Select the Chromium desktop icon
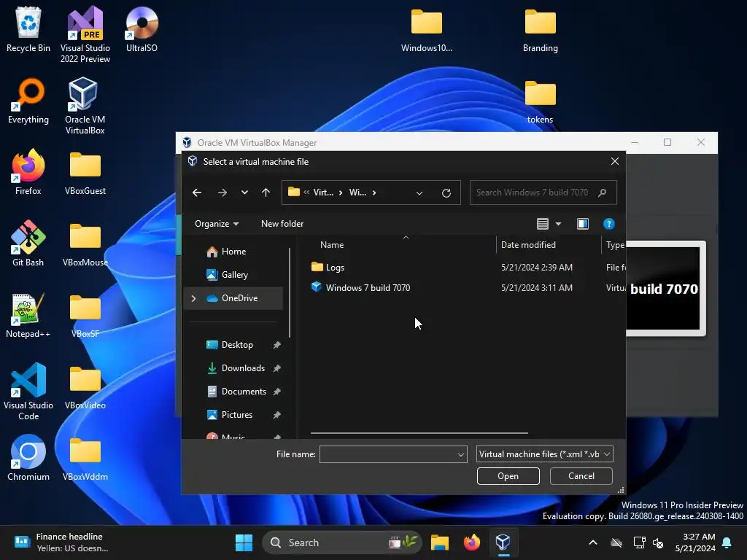 (28, 458)
